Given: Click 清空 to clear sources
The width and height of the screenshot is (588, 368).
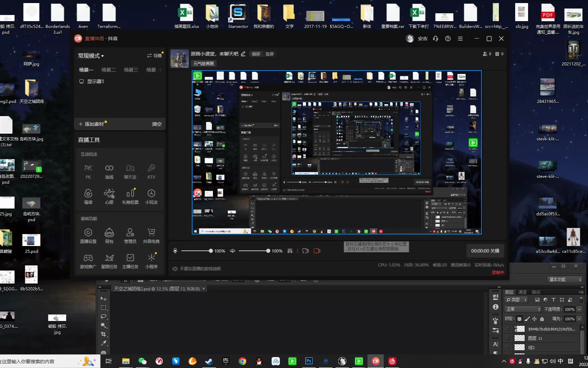Looking at the screenshot, I should pyautogui.click(x=157, y=124).
